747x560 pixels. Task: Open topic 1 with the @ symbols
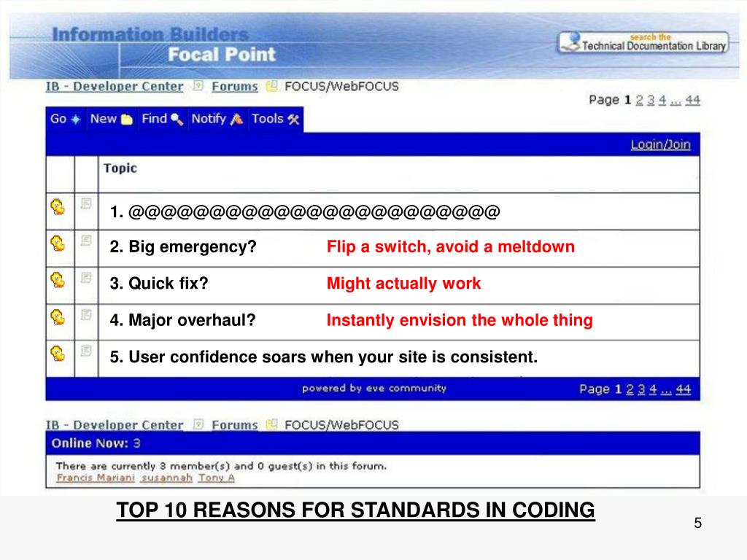point(305,211)
